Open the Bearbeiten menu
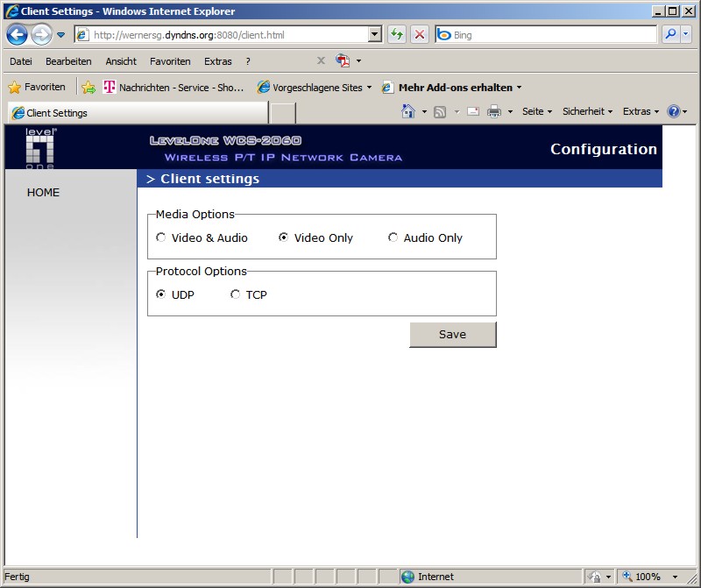The width and height of the screenshot is (701, 588). [68, 61]
